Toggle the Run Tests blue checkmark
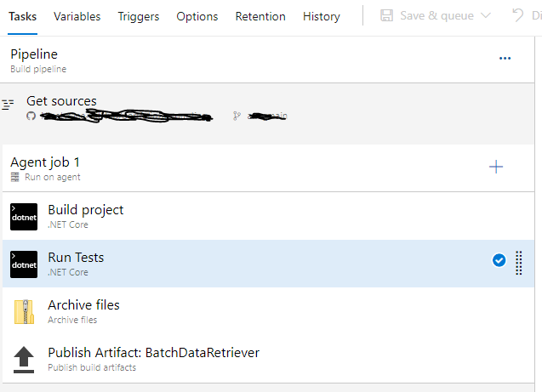Image resolution: width=542 pixels, height=392 pixels. (499, 261)
